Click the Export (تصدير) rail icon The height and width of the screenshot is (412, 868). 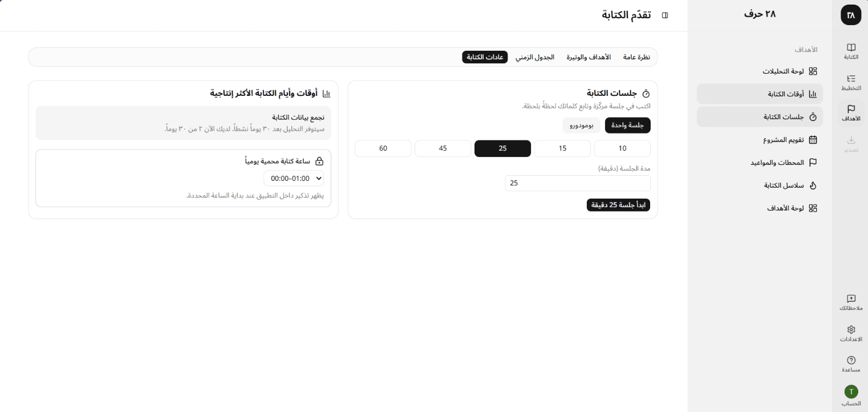[851, 144]
